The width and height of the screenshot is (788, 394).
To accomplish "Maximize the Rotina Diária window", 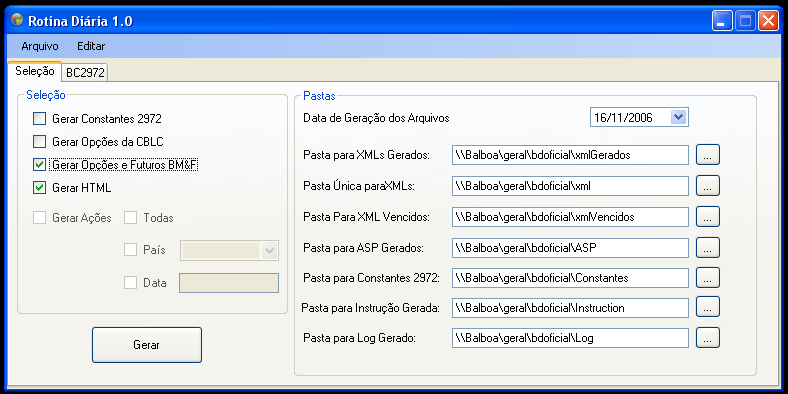I will point(746,21).
